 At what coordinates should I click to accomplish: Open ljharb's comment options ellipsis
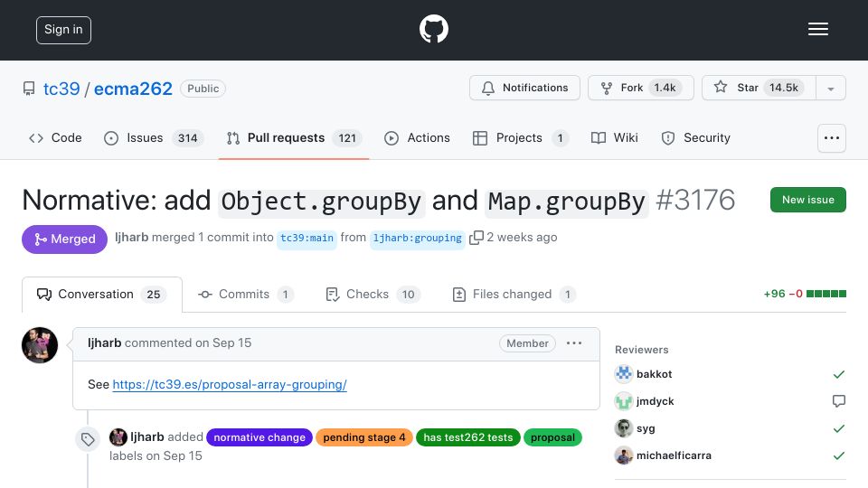coord(574,343)
